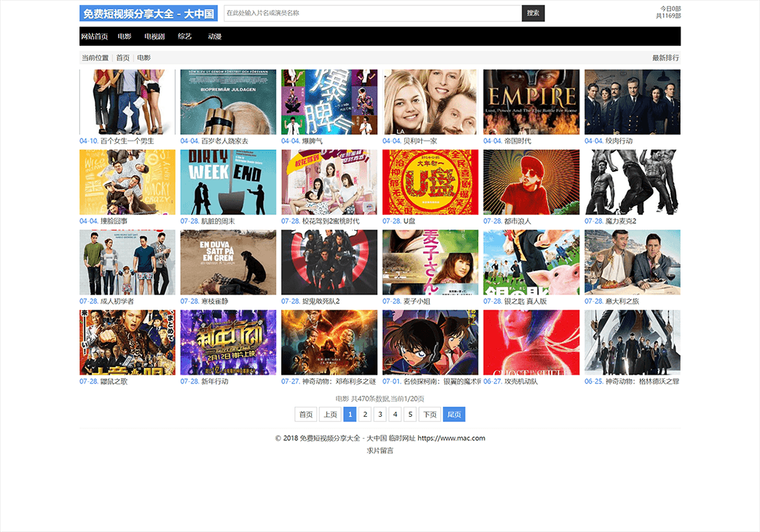Image resolution: width=760 pixels, height=532 pixels.
Task: Jump to page 5 in pagination
Action: (x=410, y=415)
